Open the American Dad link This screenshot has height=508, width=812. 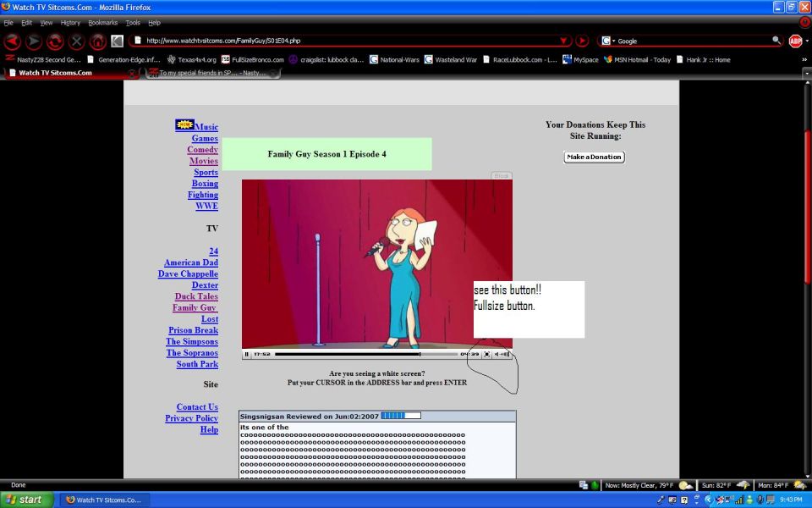pos(191,262)
